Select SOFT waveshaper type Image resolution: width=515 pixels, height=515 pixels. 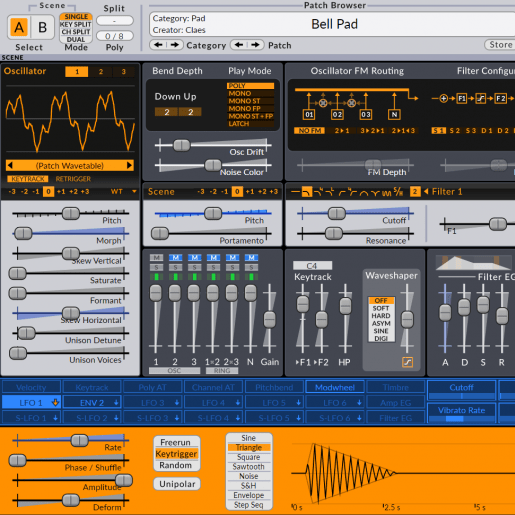pyautogui.click(x=381, y=308)
